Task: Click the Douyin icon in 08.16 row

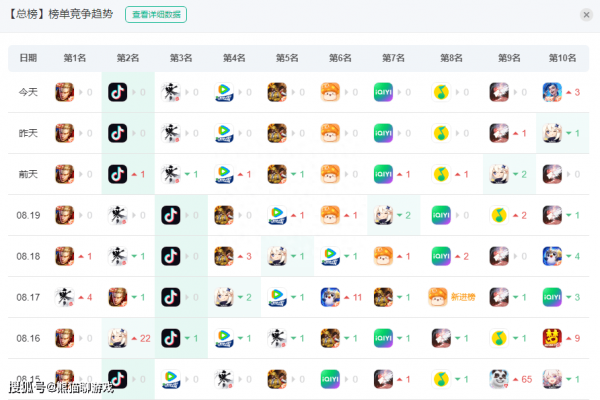Action: coord(171,338)
